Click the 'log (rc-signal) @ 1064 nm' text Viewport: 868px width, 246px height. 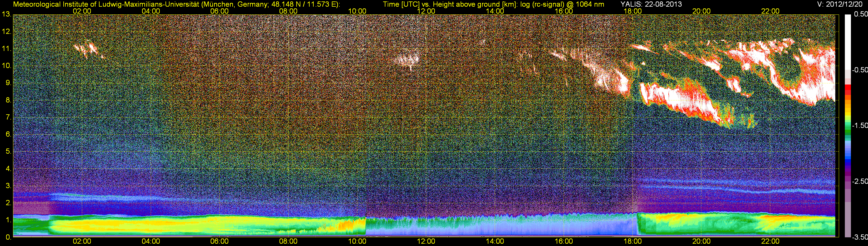[562, 4]
